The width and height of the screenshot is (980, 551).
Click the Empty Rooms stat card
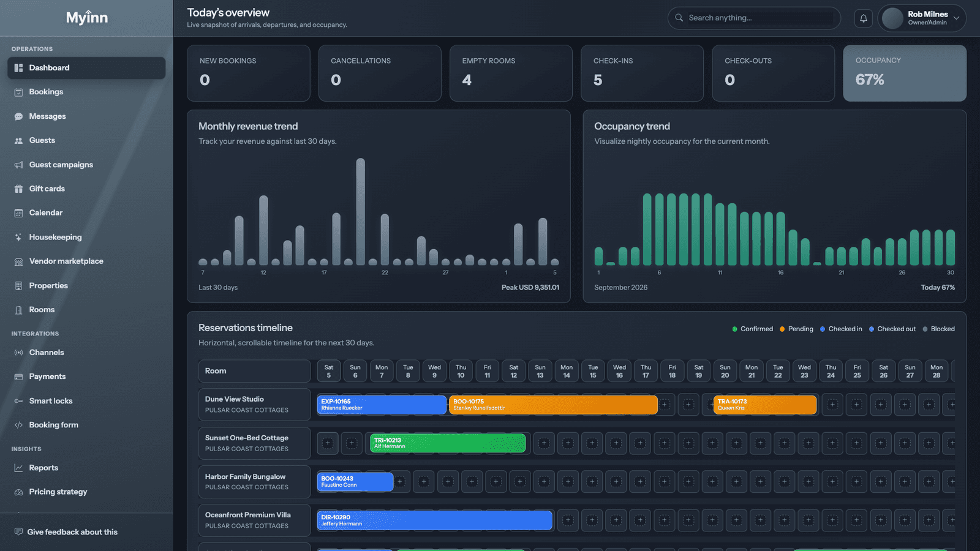click(x=511, y=73)
